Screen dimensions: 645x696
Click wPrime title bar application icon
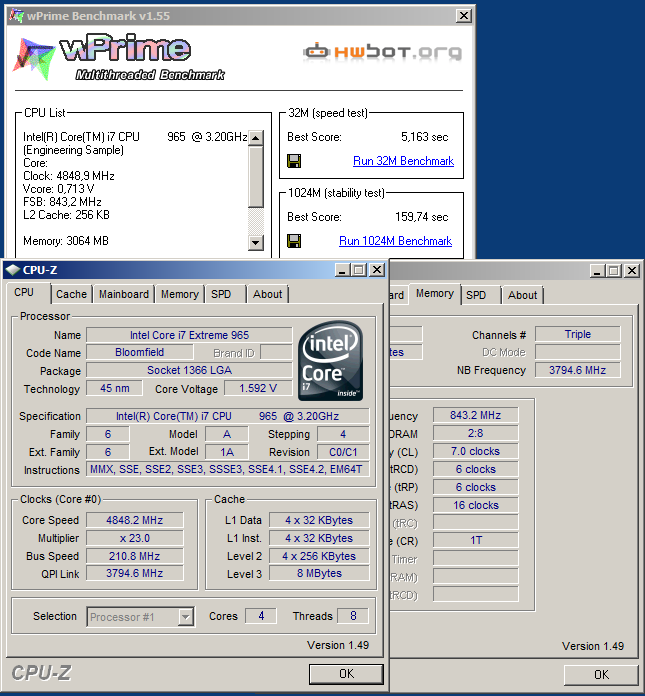(17, 16)
